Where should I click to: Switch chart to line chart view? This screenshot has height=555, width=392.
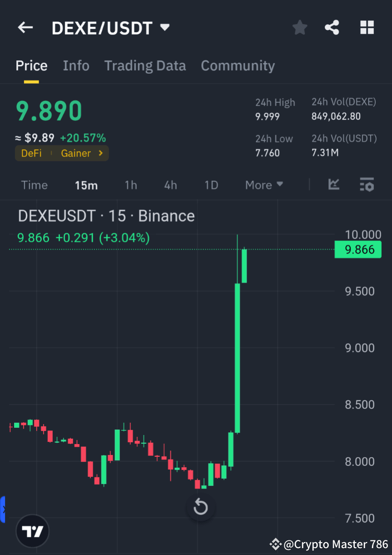pos(334,185)
